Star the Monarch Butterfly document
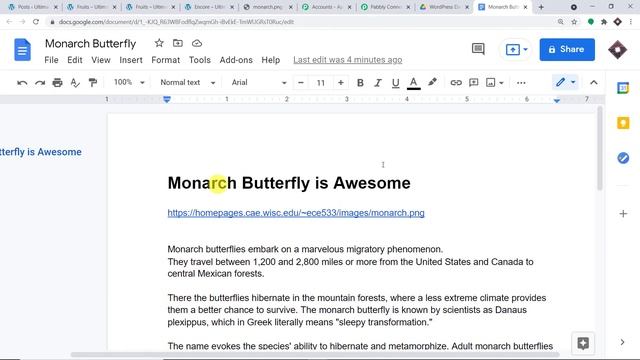Screen dimensions: 640x360 coord(159,43)
